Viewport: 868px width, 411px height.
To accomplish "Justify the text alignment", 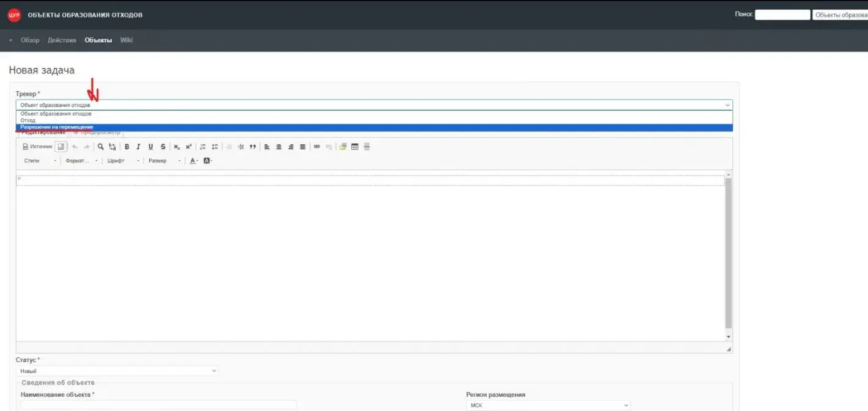I will click(x=303, y=147).
